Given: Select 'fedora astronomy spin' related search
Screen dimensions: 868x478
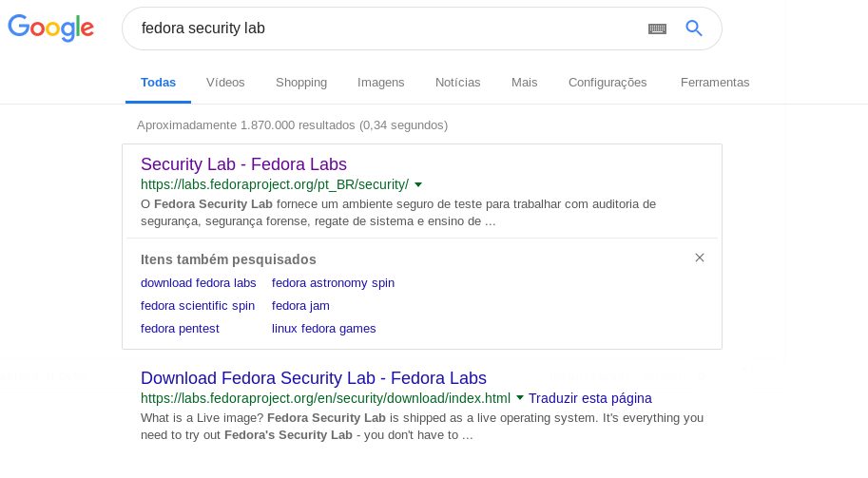Looking at the screenshot, I should tap(334, 283).
